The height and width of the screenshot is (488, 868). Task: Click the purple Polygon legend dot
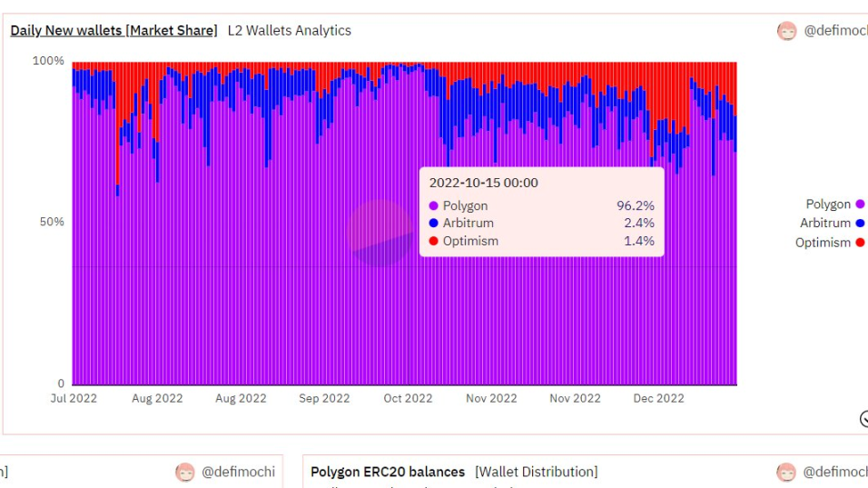tap(860, 204)
